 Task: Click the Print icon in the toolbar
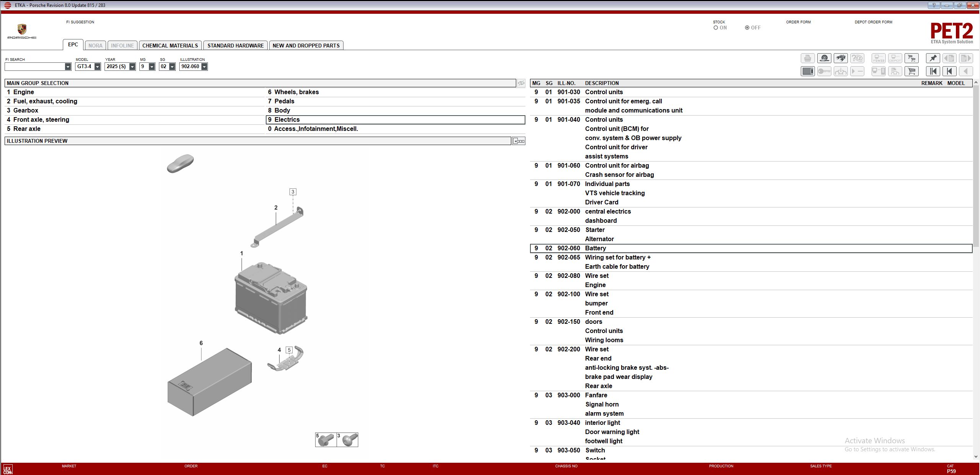tap(807, 58)
